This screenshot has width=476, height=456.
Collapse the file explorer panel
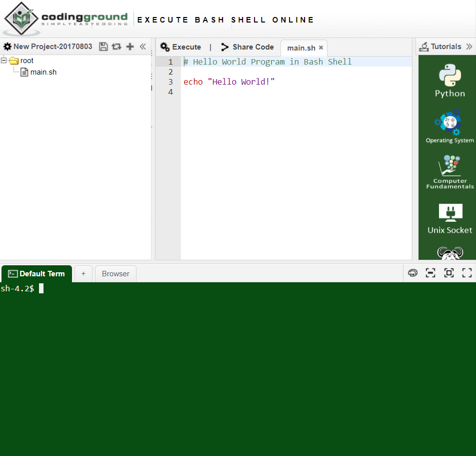point(143,46)
